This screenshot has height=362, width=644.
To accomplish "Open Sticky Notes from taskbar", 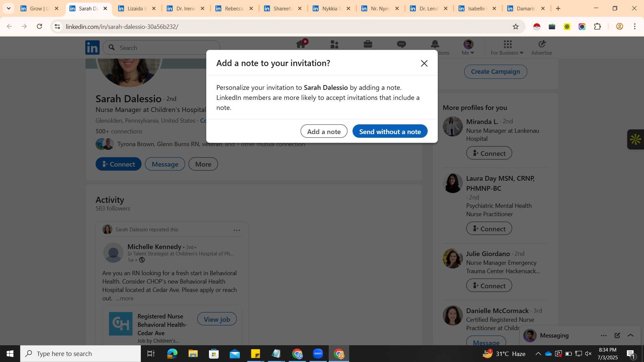I will [255, 354].
